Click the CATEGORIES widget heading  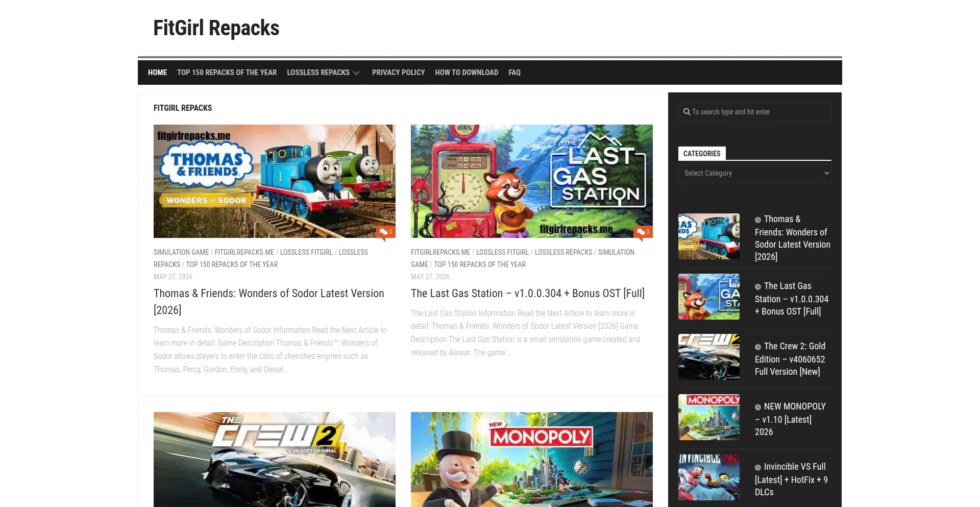coord(702,154)
